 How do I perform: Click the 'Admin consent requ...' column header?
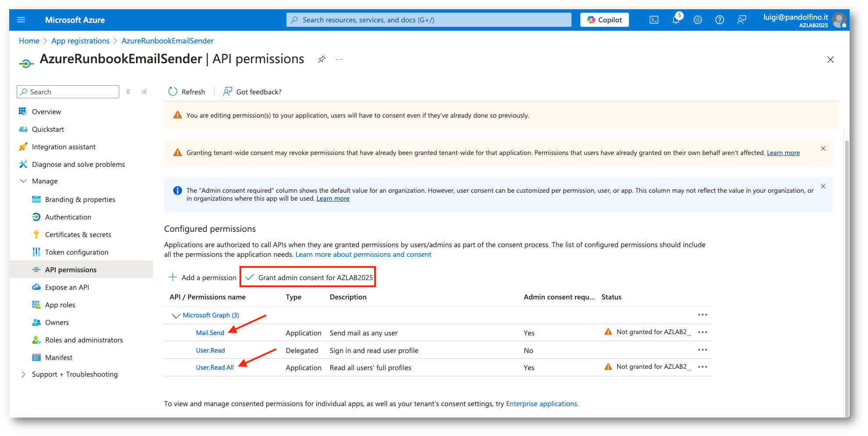pos(559,297)
